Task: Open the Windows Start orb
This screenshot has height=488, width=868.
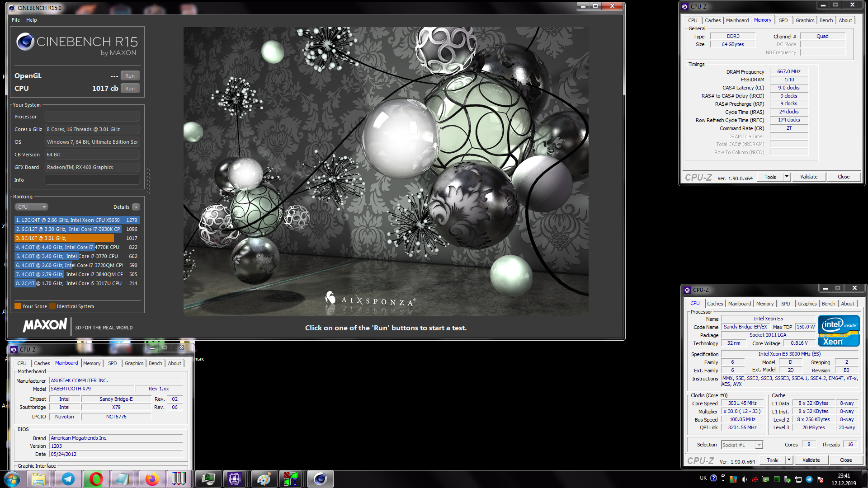Action: pos(12,479)
